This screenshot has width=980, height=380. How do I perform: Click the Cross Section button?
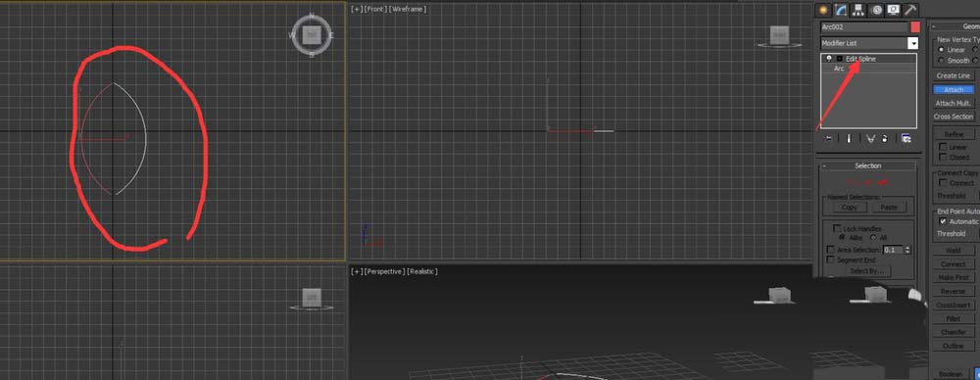click(x=954, y=117)
